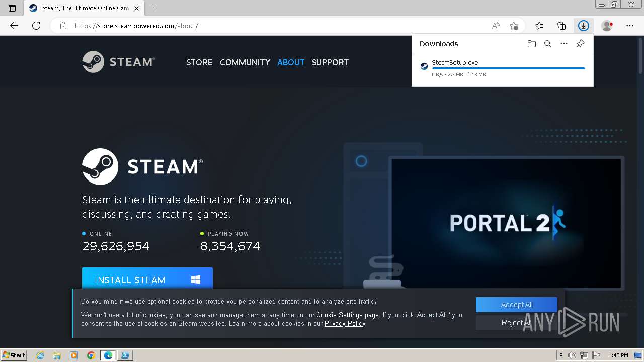Open the Favorites list
Image resolution: width=644 pixels, height=362 pixels.
tap(539, 26)
